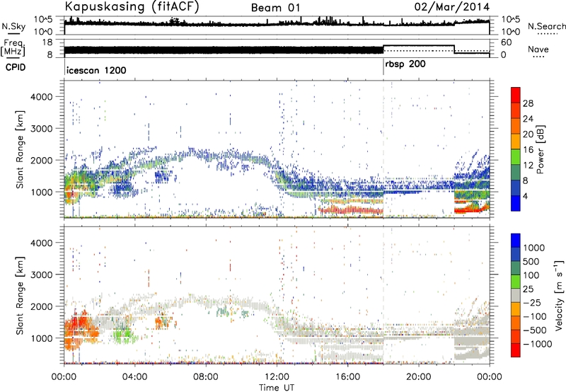Click the blue bottom of power colorbar
This screenshot has width=566, height=392.
516,204
